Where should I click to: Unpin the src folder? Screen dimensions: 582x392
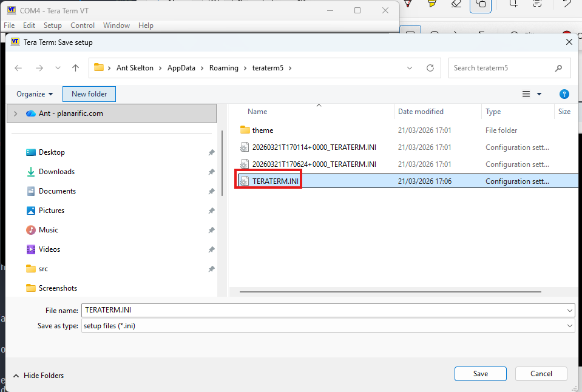(211, 269)
